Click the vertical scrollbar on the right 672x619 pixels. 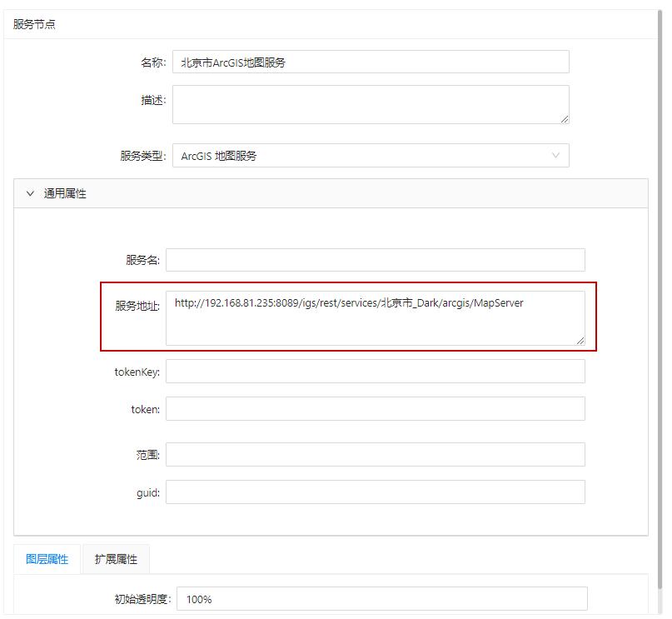660,300
